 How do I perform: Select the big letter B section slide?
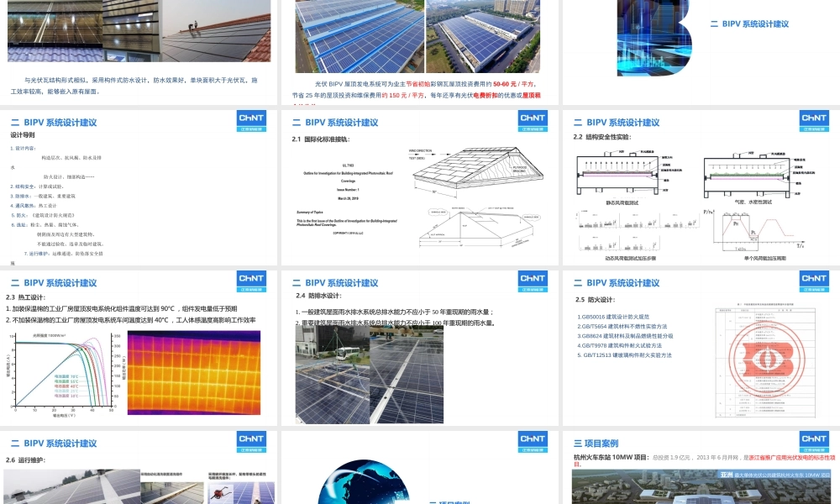[x=701, y=52]
